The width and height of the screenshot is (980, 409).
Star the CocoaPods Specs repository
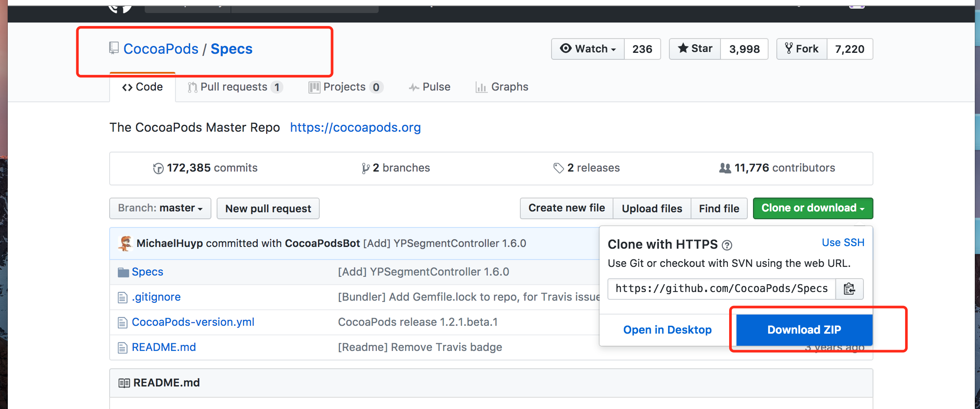[695, 49]
